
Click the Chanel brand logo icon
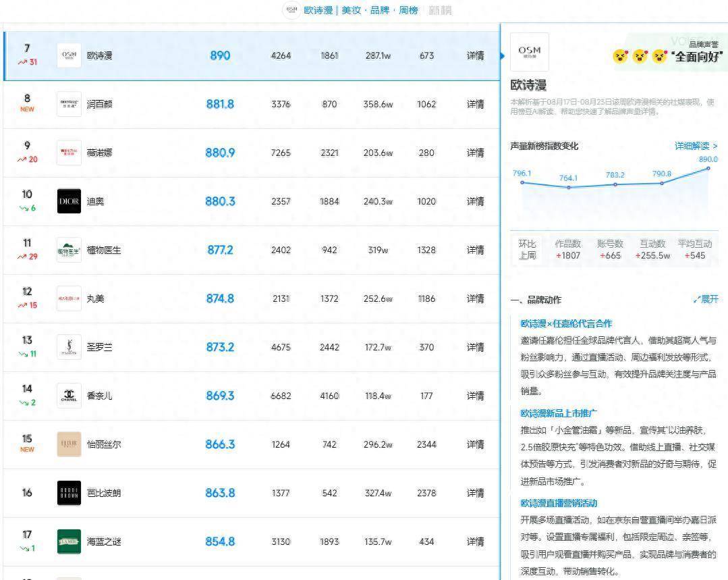tap(69, 396)
